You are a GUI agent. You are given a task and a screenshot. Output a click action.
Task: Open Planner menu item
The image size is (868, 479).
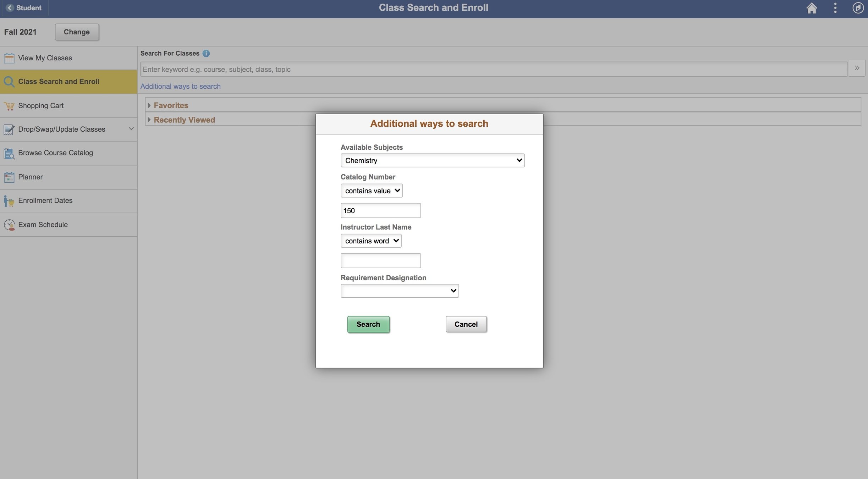68,177
